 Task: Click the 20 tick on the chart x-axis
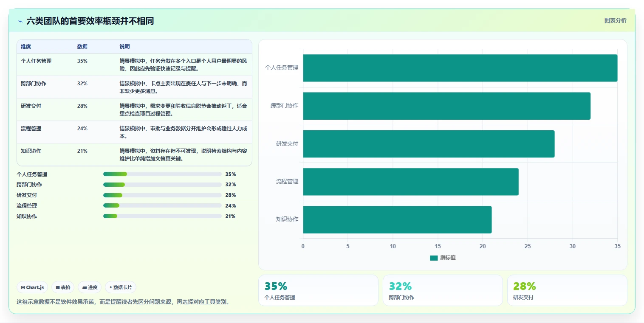point(483,246)
